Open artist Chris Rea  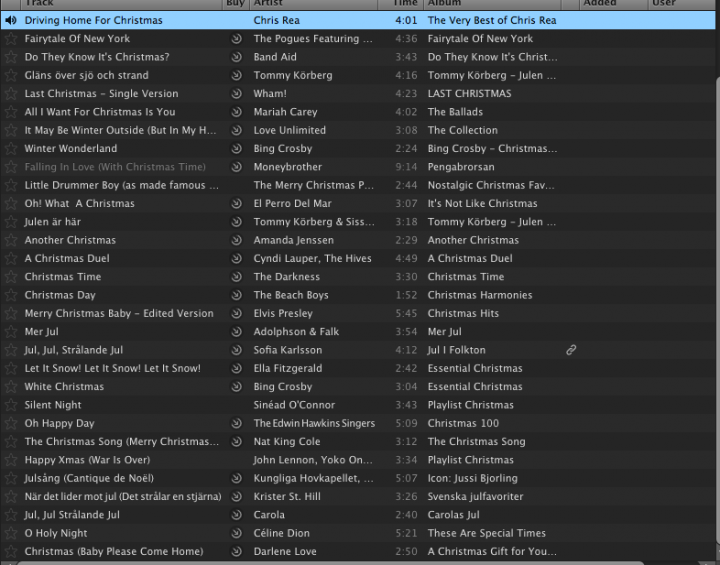click(276, 20)
